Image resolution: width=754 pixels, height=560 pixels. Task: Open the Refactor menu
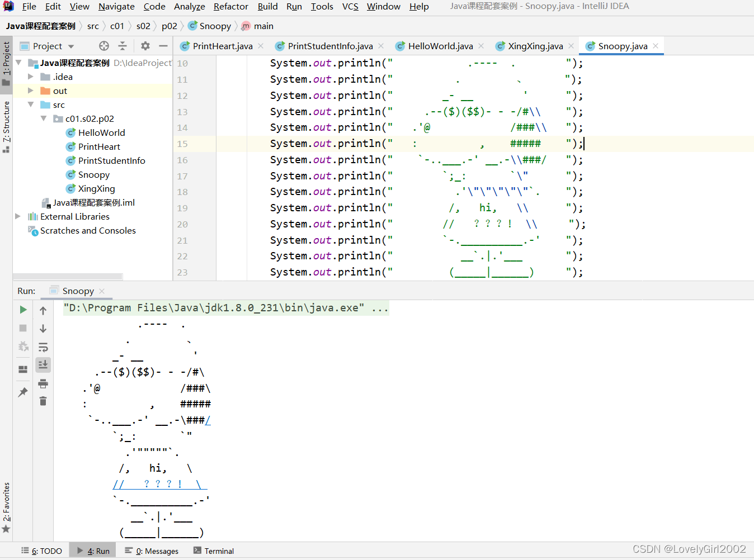click(x=231, y=6)
